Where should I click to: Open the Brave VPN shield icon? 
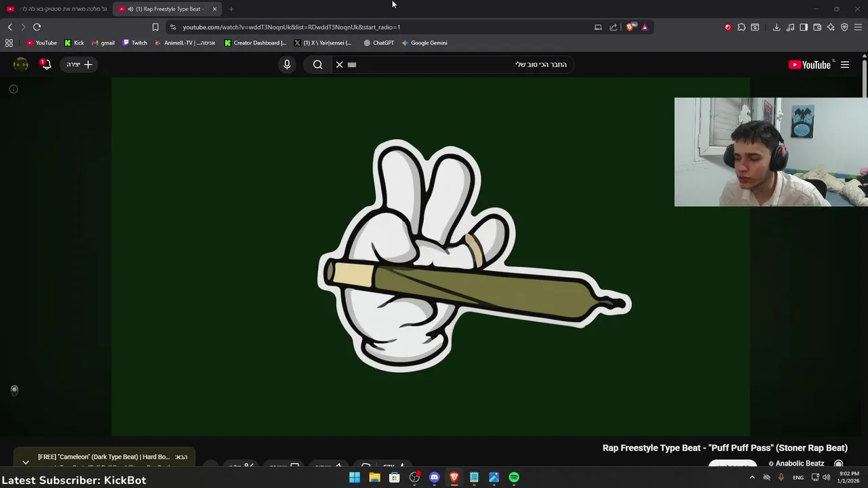pyautogui.click(x=844, y=27)
